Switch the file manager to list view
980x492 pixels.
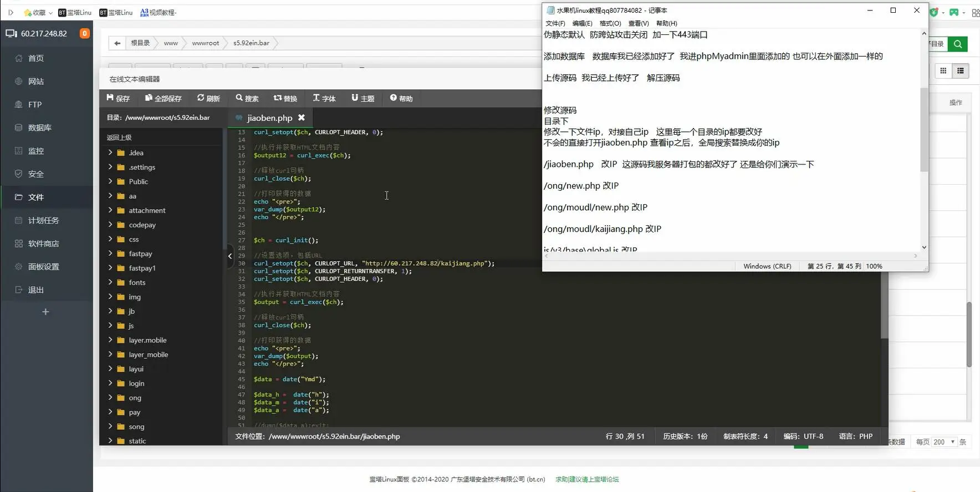click(x=961, y=70)
